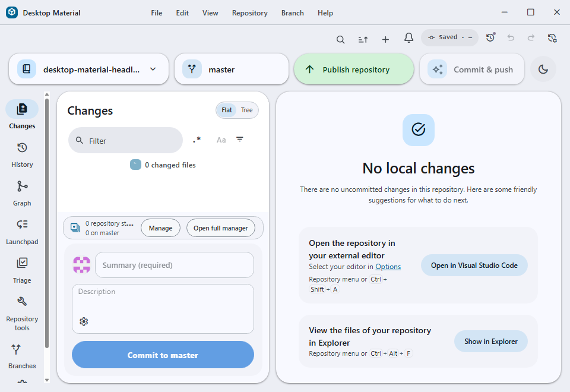Open the Repository menu

click(250, 12)
